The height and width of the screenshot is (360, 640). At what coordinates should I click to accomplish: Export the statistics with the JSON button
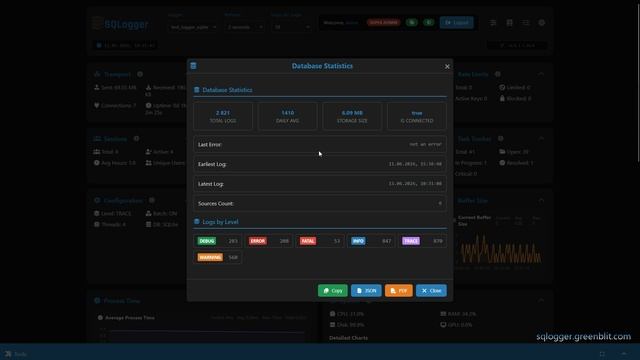[366, 291]
